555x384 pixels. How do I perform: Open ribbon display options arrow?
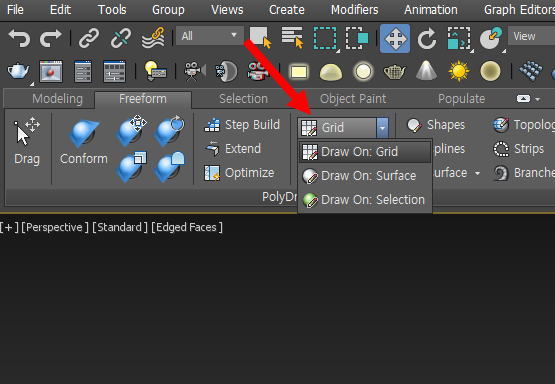[537, 99]
